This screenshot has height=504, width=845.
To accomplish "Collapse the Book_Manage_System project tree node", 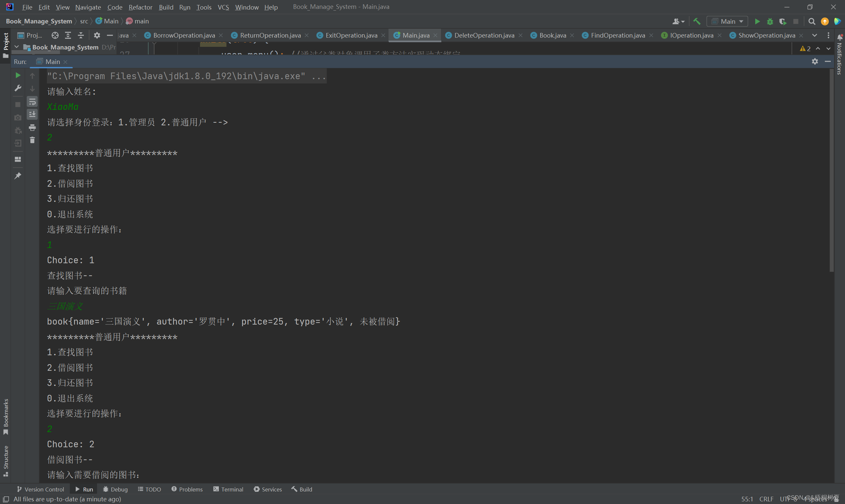I will point(17,47).
